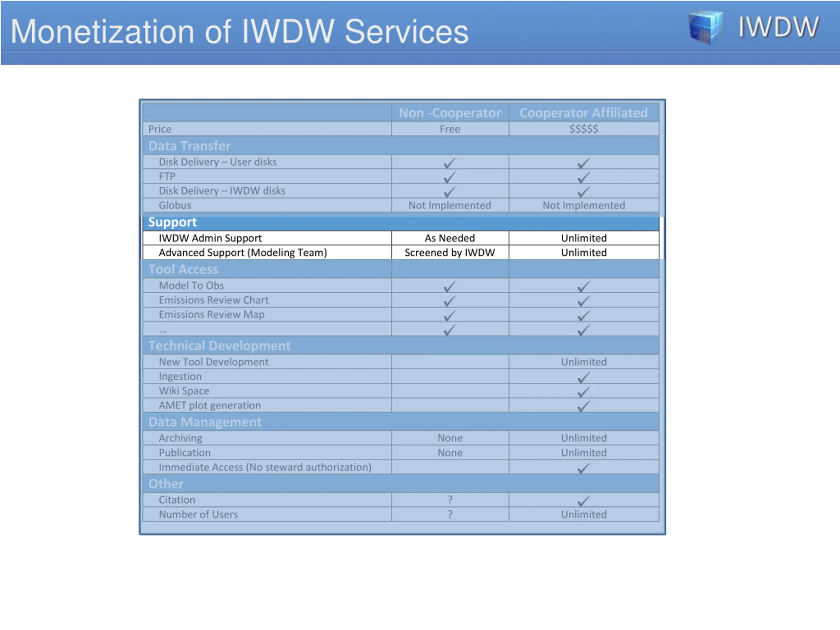Click 'IWDW Admin Support' row label
Screen dimensions: 840x630
tap(210, 238)
